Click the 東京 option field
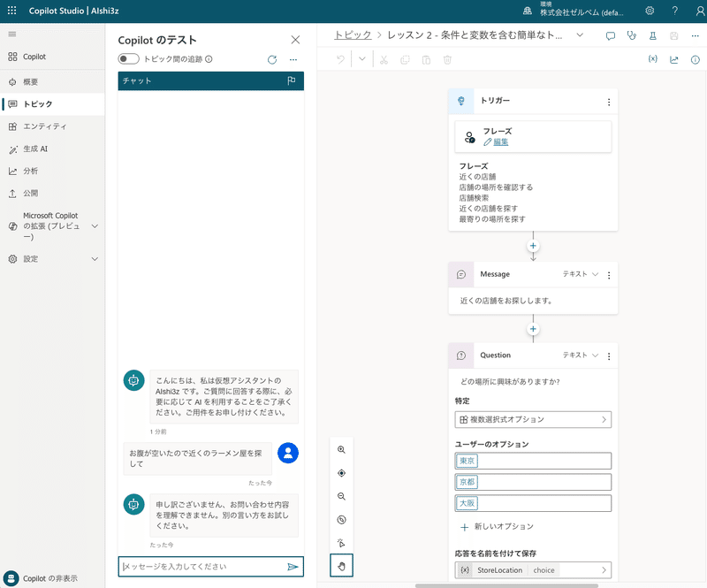 [533, 461]
